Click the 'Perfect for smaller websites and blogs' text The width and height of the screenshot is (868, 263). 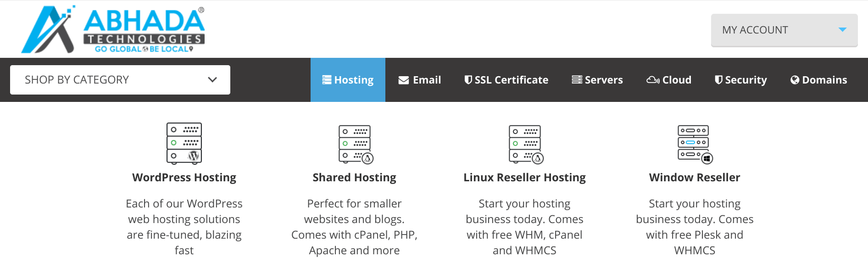click(x=354, y=227)
